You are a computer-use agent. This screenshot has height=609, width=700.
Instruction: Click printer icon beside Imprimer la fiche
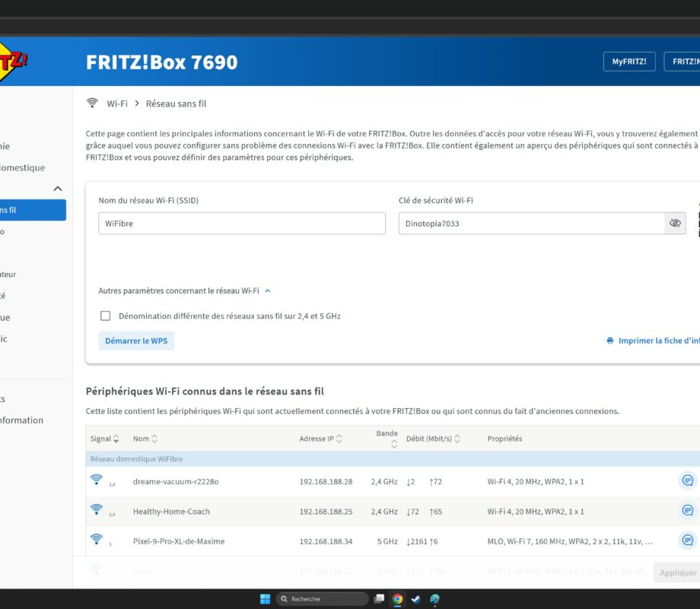tap(609, 340)
